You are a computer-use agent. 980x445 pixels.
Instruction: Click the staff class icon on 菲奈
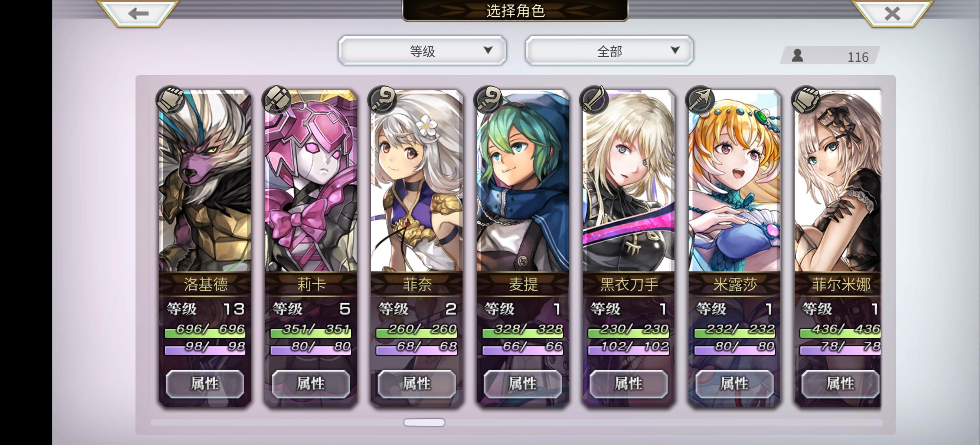click(x=382, y=99)
